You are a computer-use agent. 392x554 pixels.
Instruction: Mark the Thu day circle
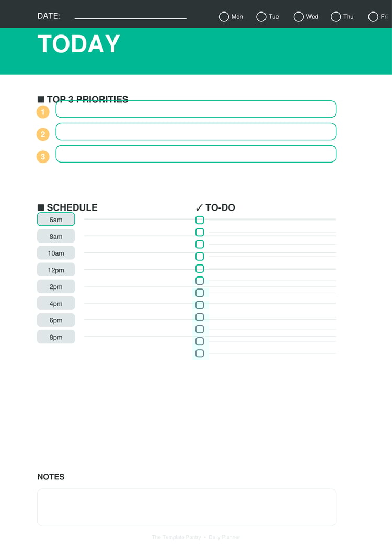[x=336, y=17]
